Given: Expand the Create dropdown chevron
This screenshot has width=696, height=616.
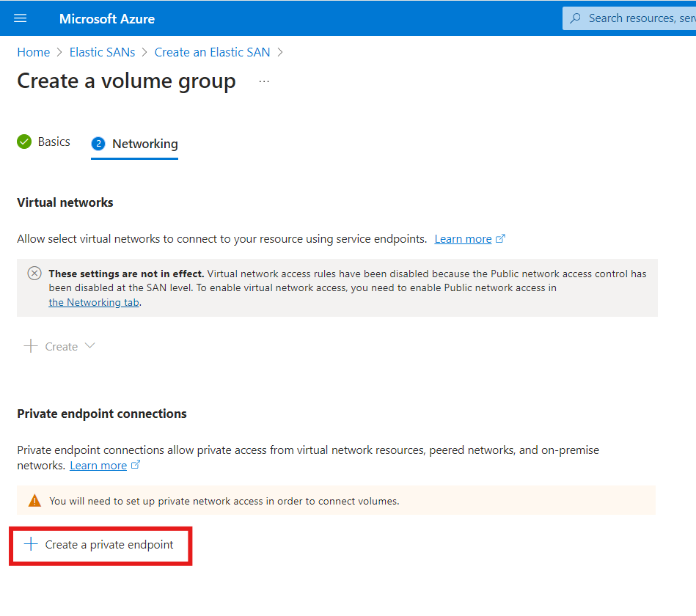Looking at the screenshot, I should click(x=90, y=345).
